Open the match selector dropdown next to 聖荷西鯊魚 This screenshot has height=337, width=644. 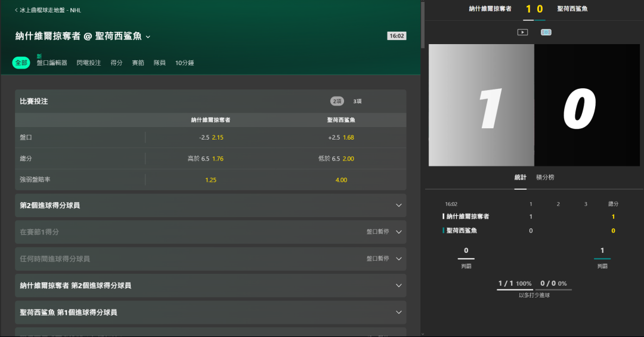point(148,37)
